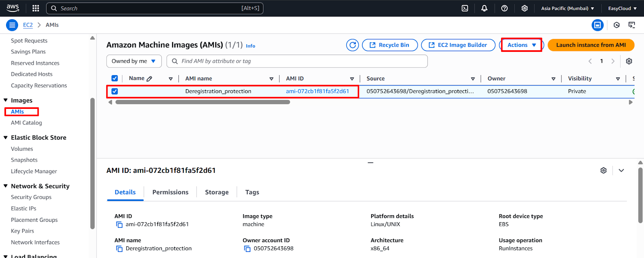Open AMIs in the sidebar
This screenshot has width=644, height=258.
pyautogui.click(x=17, y=112)
